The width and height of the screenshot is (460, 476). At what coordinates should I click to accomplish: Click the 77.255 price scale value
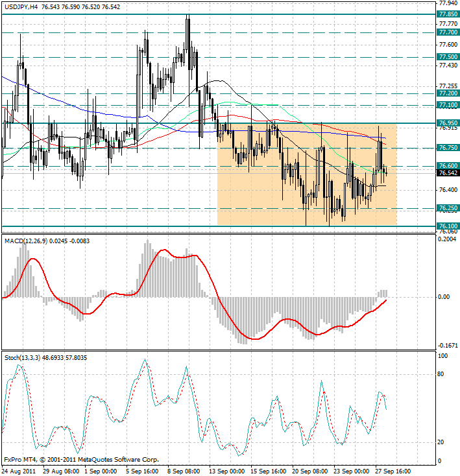click(448, 86)
